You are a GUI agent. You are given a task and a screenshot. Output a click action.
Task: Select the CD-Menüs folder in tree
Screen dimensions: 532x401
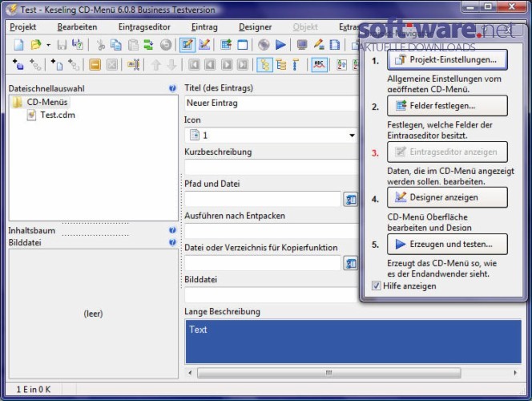coord(47,102)
